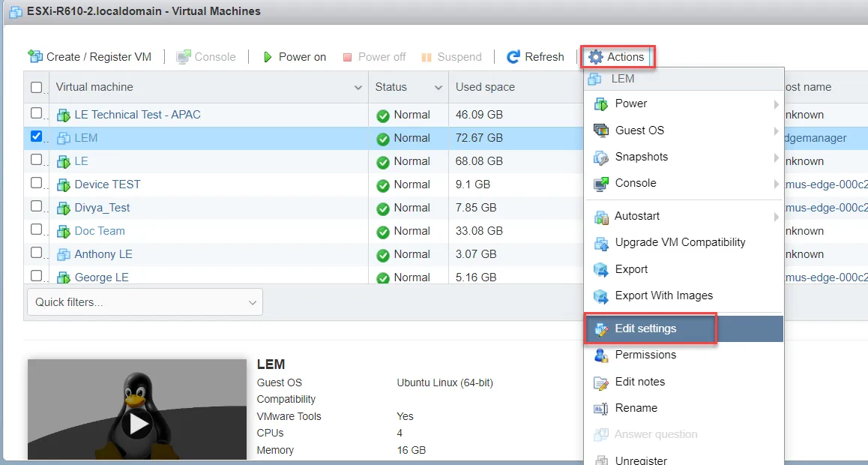Click the Rename icon
Screen dimensions: 868x465
(x=600, y=409)
